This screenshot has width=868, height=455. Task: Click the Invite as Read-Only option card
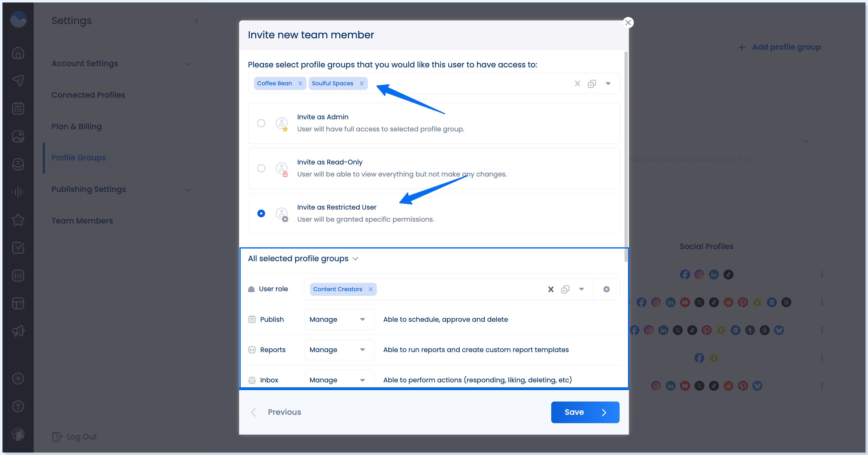(434, 168)
